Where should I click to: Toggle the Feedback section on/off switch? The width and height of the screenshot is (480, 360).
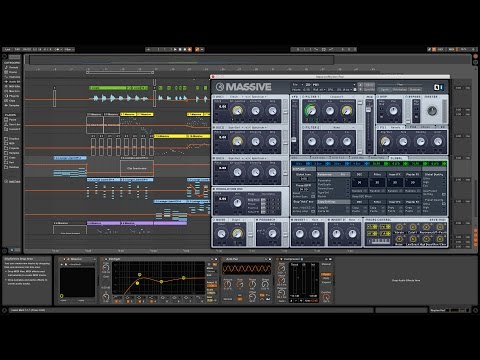coord(258,220)
